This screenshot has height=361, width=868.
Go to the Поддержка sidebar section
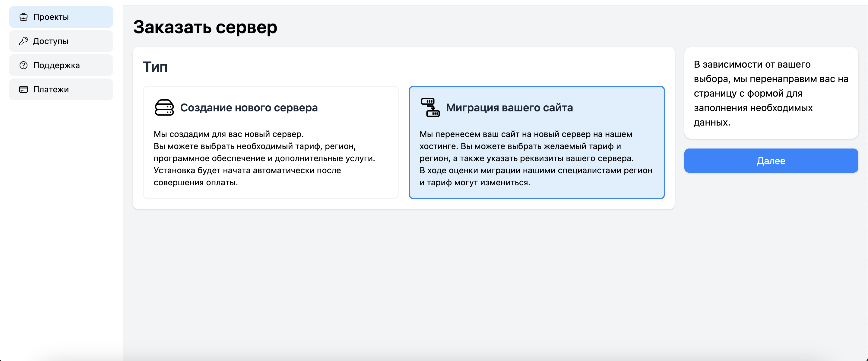click(x=61, y=65)
